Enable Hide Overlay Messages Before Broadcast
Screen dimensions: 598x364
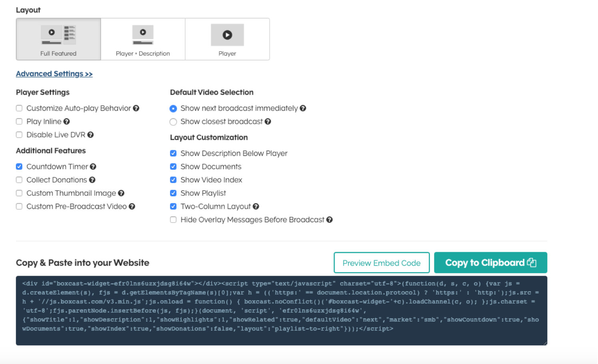coord(173,219)
